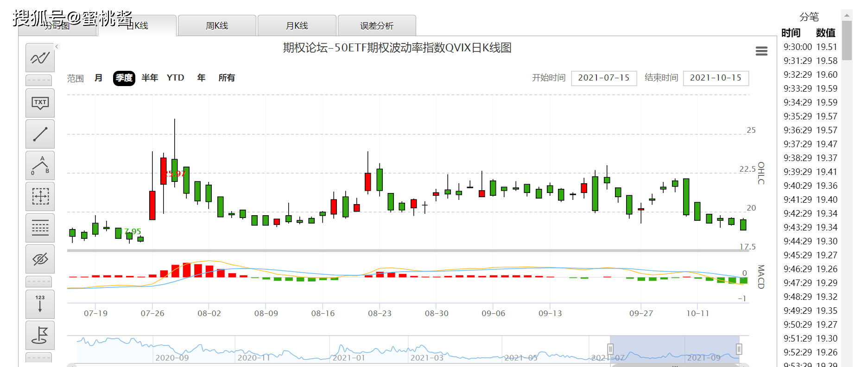Select the 123 vertical counter tool
The height and width of the screenshot is (367, 868).
pyautogui.click(x=40, y=304)
